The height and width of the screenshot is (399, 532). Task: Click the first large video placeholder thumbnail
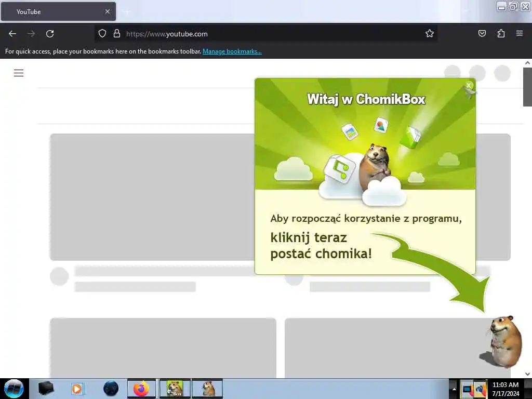pyautogui.click(x=152, y=197)
